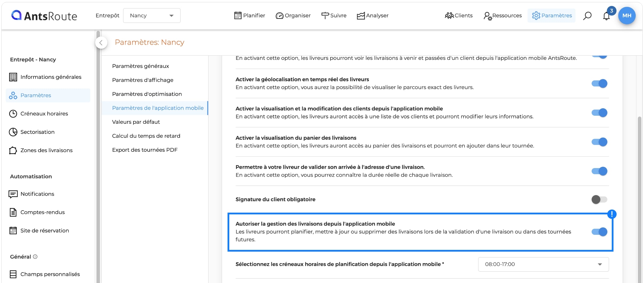Click the Clients people icon
The width and height of the screenshot is (644, 283).
449,15
